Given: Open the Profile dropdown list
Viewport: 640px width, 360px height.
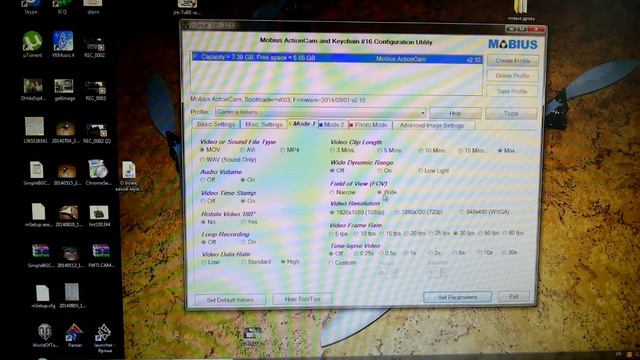Looking at the screenshot, I should pyautogui.click(x=423, y=112).
